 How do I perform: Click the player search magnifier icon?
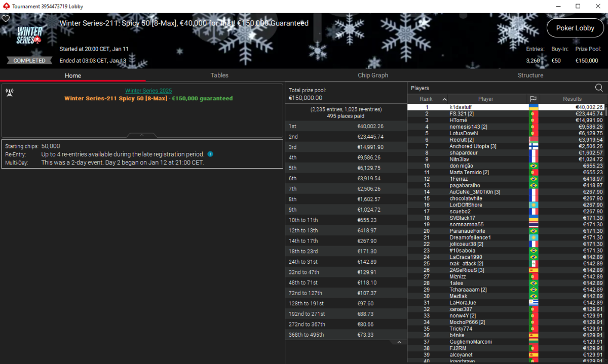pyautogui.click(x=599, y=88)
